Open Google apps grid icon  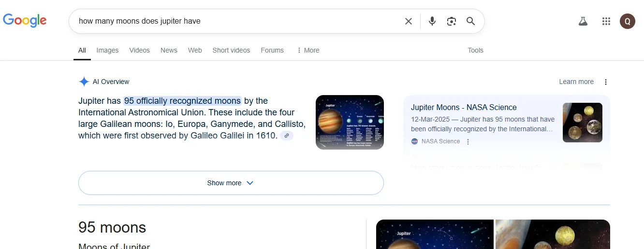[x=606, y=21]
